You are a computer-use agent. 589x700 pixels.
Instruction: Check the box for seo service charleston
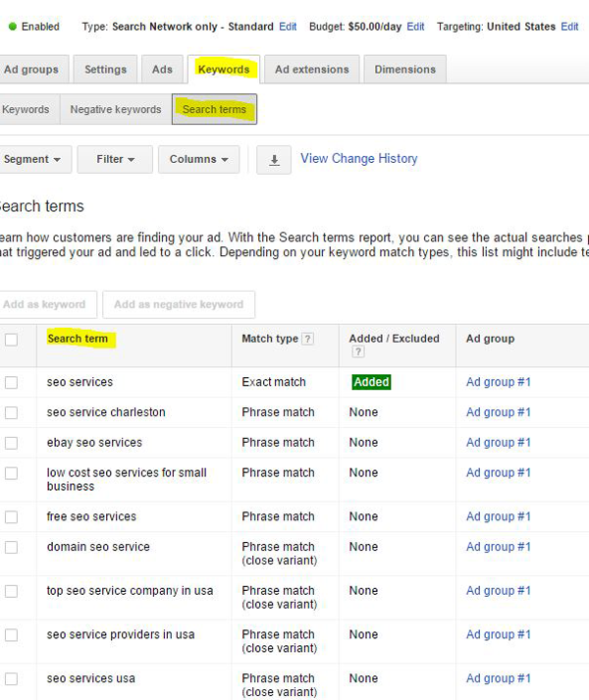(11, 412)
